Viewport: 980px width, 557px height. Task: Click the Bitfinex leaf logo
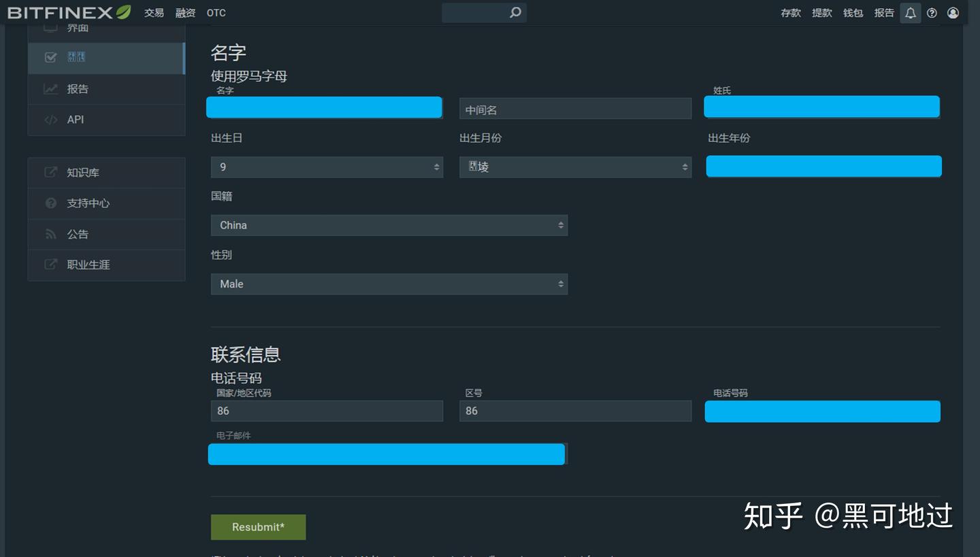122,11
